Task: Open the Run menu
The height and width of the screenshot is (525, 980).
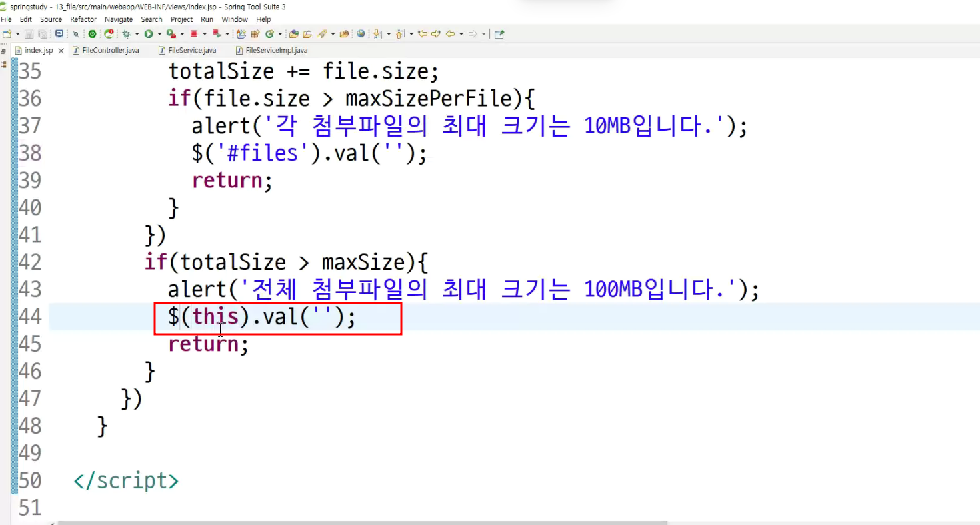Action: [x=207, y=19]
